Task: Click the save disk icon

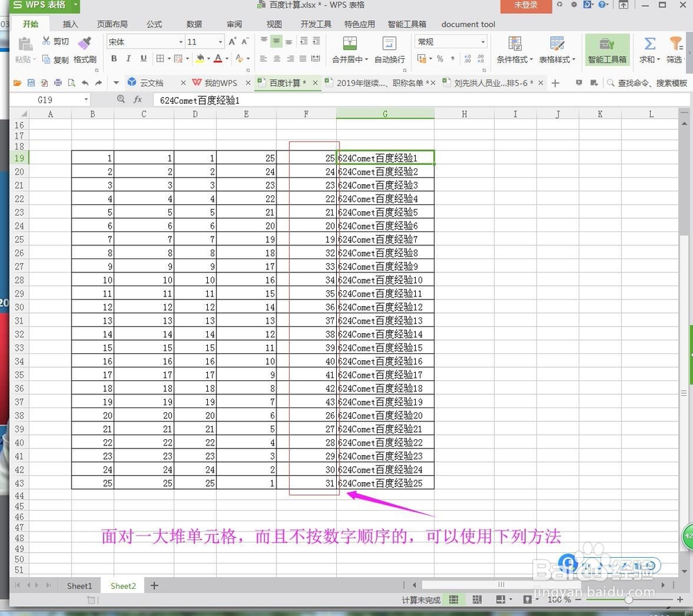Action: coord(31,82)
